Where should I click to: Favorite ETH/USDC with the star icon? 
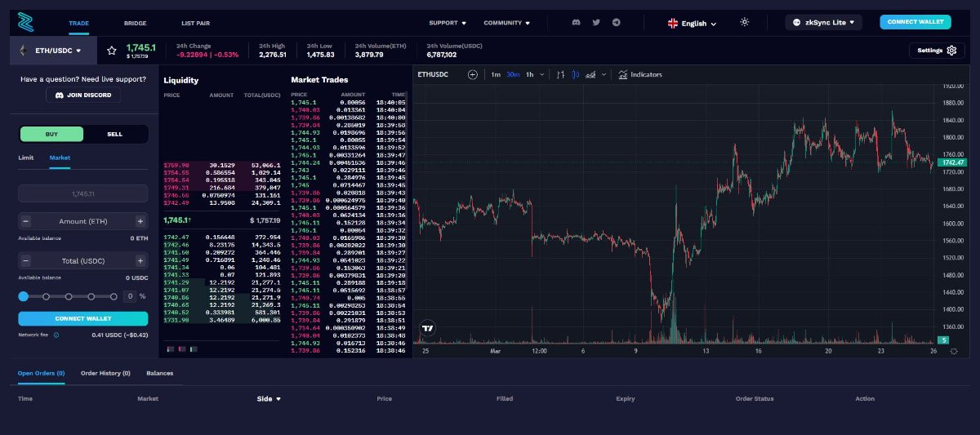pos(112,51)
